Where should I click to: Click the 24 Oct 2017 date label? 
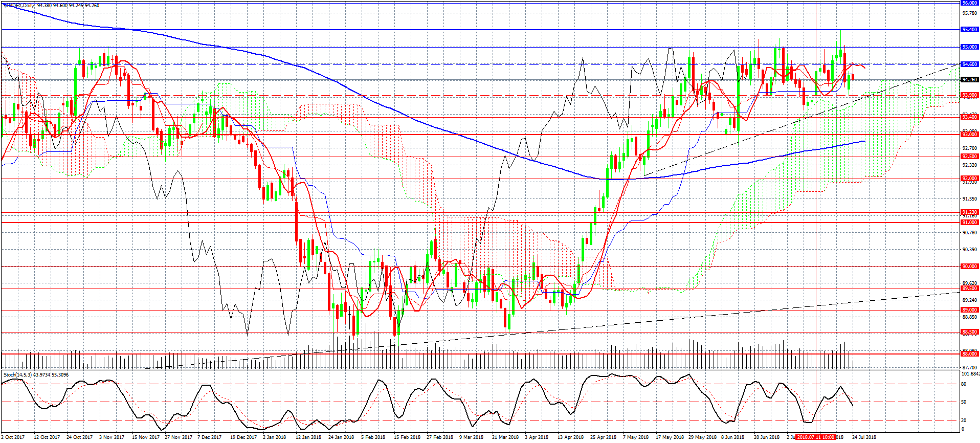(79, 437)
